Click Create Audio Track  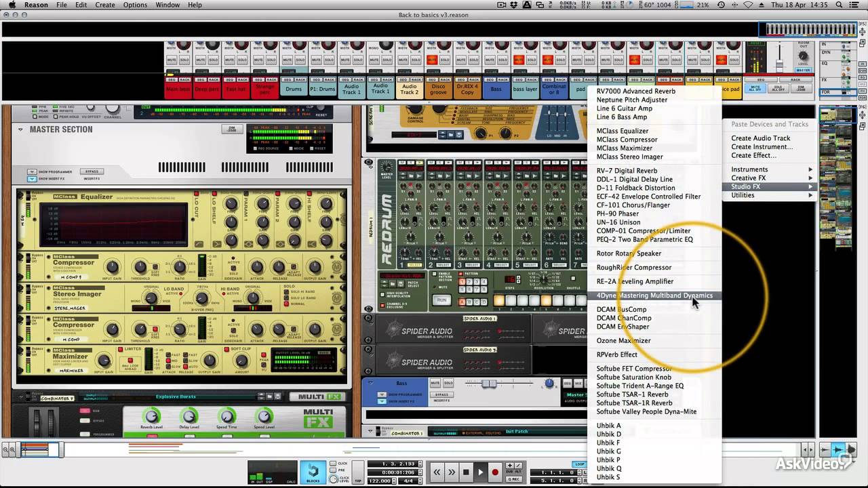coord(761,138)
